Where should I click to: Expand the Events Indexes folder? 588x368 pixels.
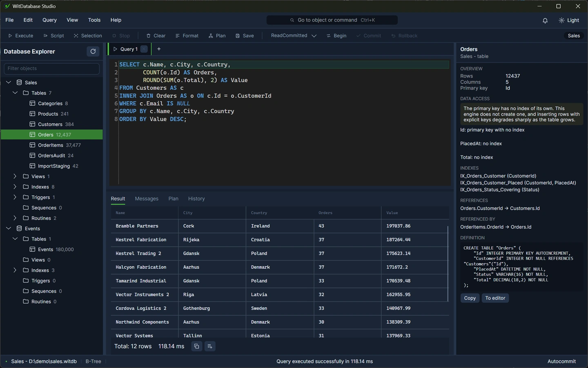pyautogui.click(x=15, y=270)
